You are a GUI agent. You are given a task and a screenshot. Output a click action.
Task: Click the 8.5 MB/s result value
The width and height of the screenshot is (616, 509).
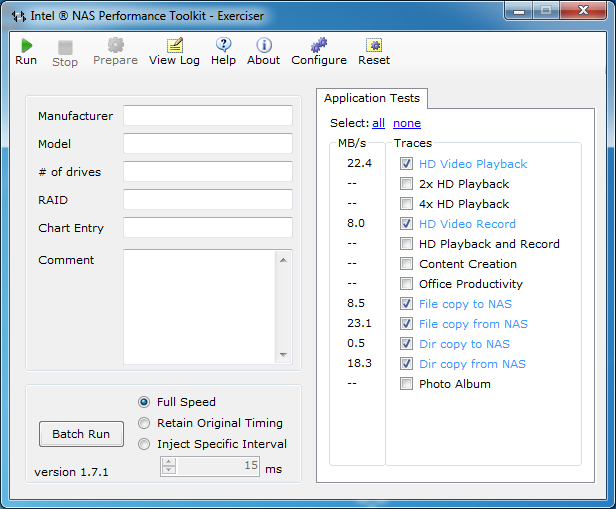point(356,304)
